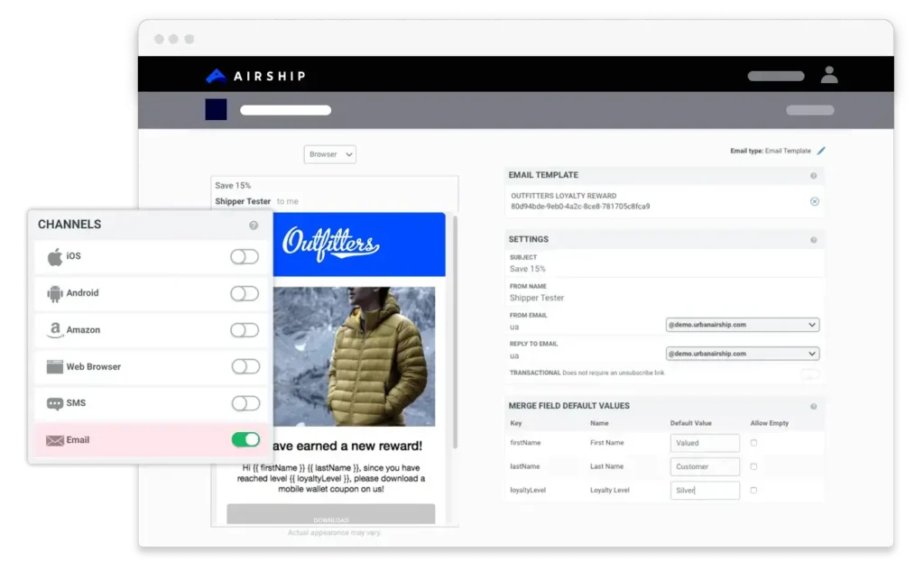Turn on the Android channel

(245, 294)
